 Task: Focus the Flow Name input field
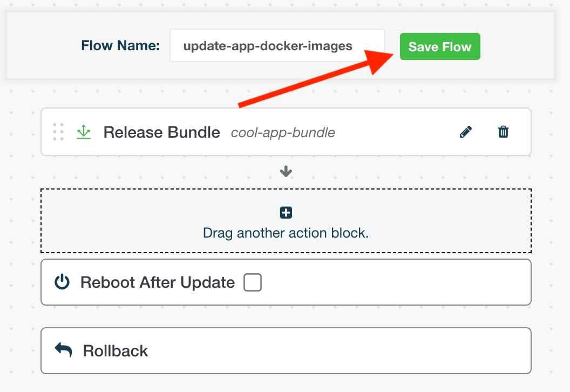tap(277, 46)
